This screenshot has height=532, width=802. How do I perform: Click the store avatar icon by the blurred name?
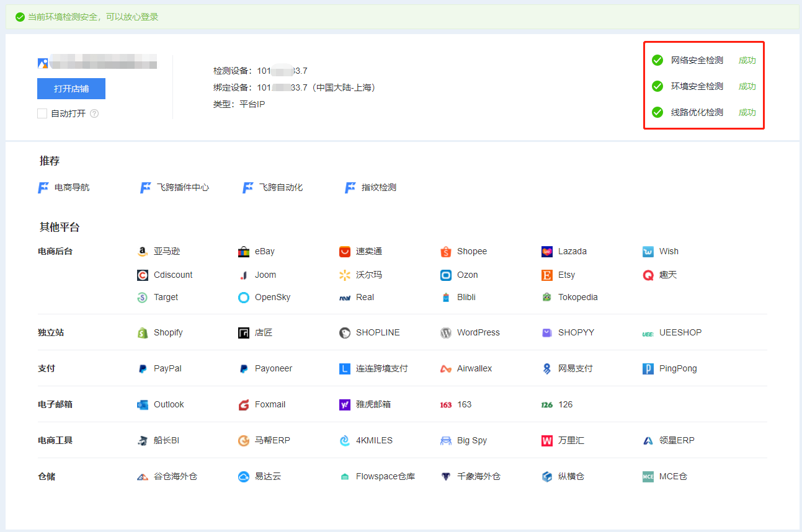(x=43, y=63)
